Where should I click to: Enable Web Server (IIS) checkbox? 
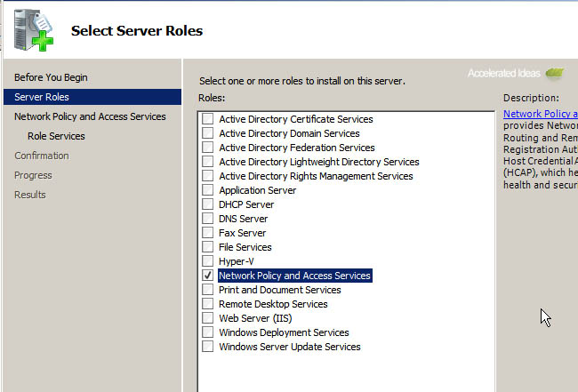[207, 317]
